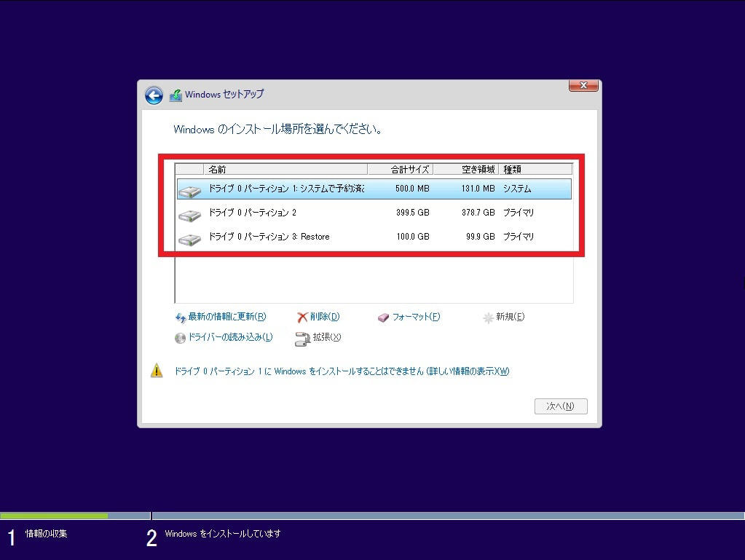
Task: Click フォーマット(F) link
Action: (416, 317)
